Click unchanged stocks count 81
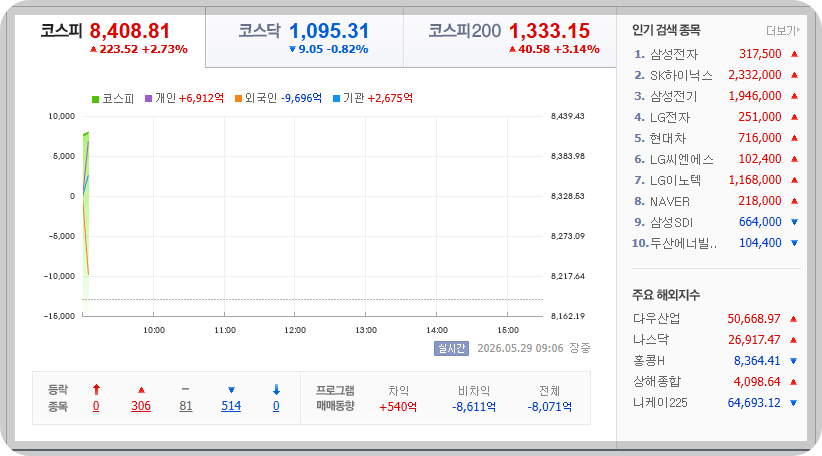Image resolution: width=822 pixels, height=456 pixels. click(x=186, y=406)
